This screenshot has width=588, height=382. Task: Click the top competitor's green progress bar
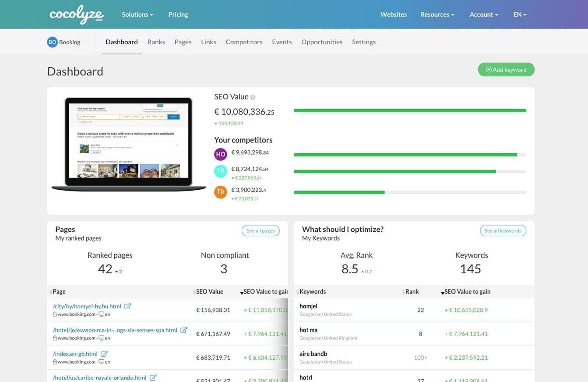pos(405,154)
